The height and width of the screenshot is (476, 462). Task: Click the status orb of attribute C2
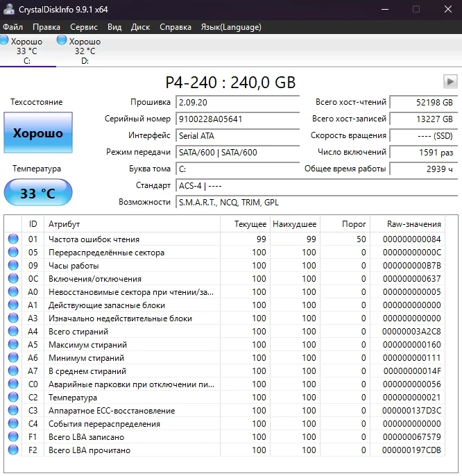(x=13, y=397)
